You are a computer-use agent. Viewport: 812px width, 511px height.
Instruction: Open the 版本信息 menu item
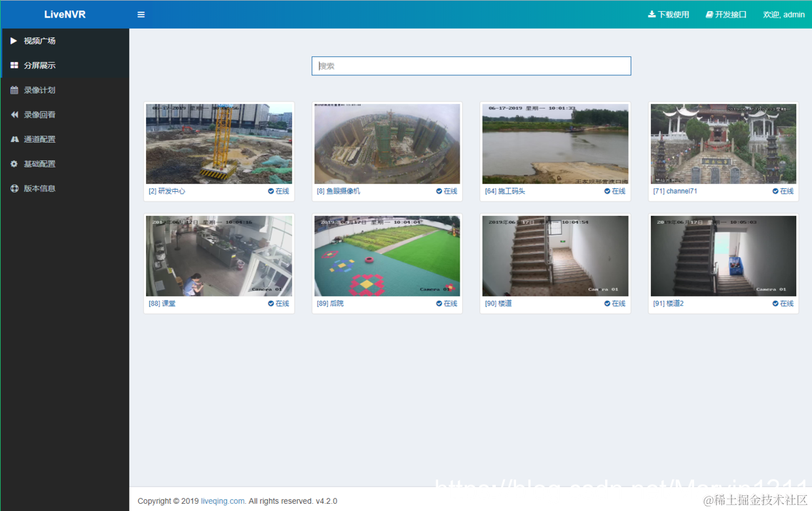[x=65, y=188]
